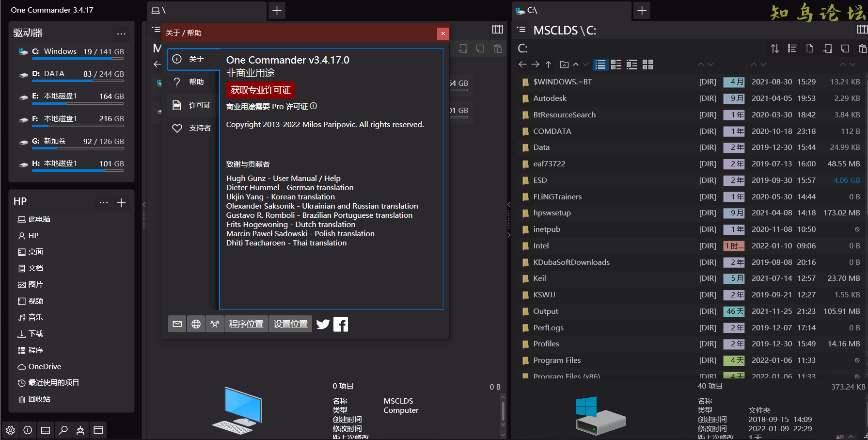Click left pane preview scrollbar
Screen dimensions: 868x440
click(503, 411)
